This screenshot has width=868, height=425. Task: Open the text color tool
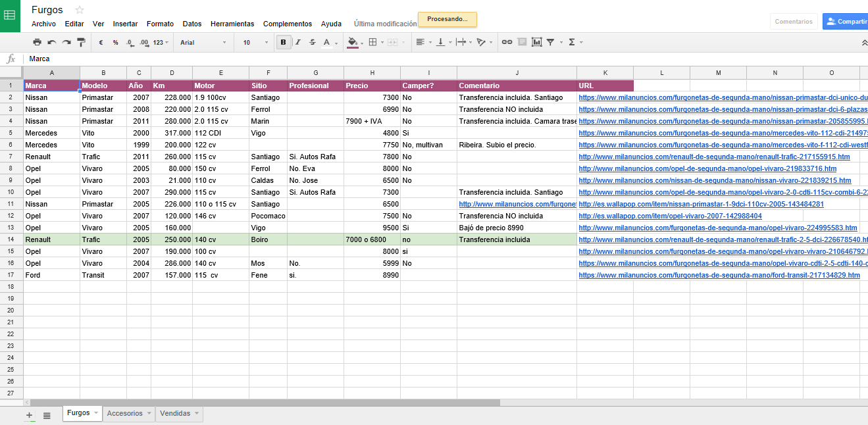pyautogui.click(x=326, y=42)
